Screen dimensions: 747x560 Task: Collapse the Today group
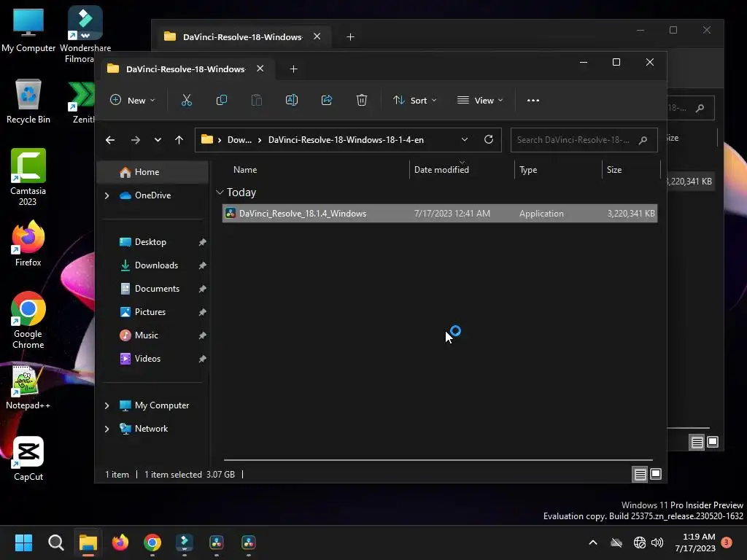pos(220,192)
